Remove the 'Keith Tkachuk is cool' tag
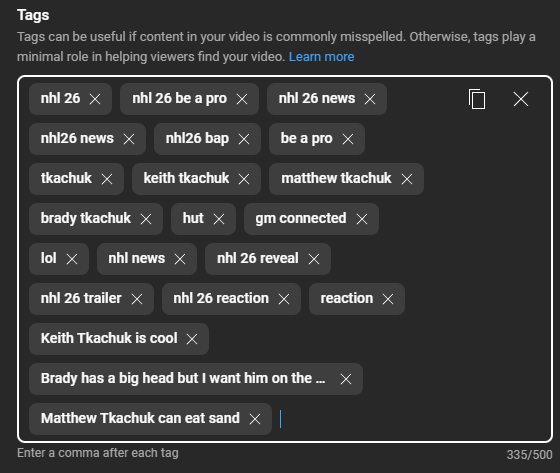 [192, 339]
